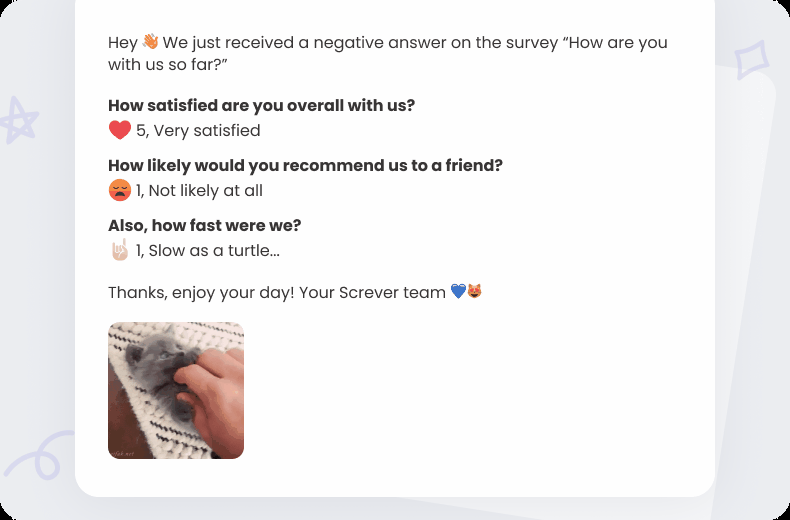
Task: Click the waving hand emoji
Action: [150, 42]
